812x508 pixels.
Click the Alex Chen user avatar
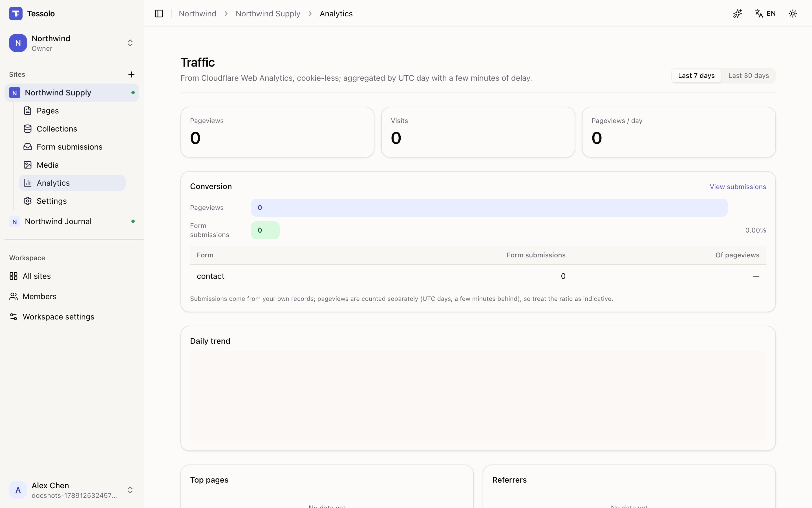[x=18, y=490]
